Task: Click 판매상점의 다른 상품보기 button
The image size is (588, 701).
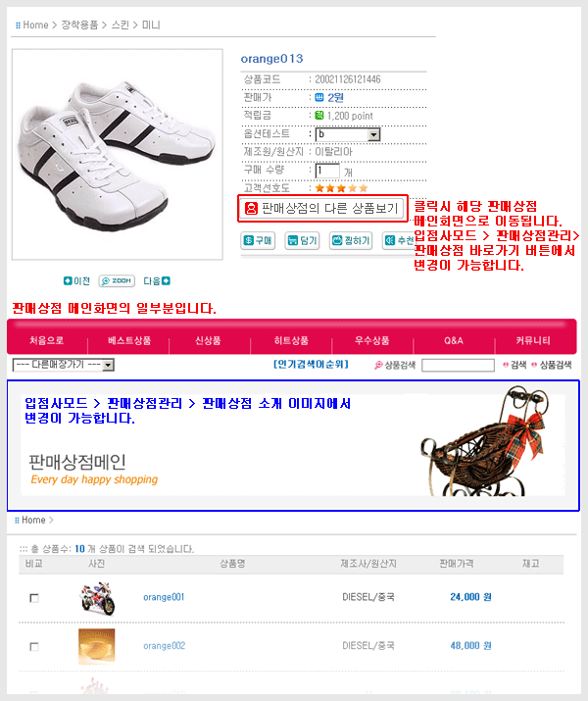Action: click(x=322, y=208)
